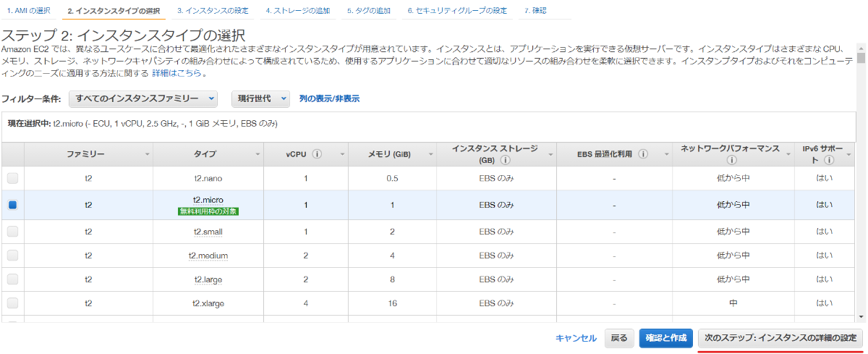Click the 戻る button
868x354 pixels.
pyautogui.click(x=619, y=338)
